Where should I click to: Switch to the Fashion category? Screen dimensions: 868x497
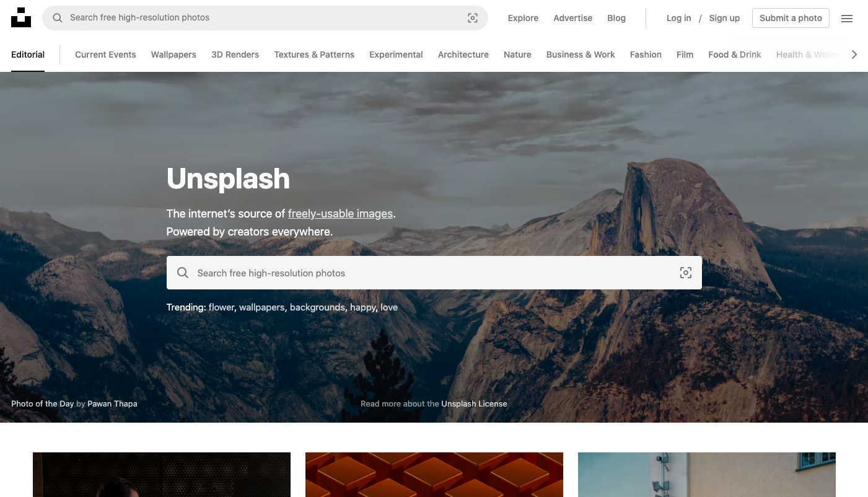(646, 55)
